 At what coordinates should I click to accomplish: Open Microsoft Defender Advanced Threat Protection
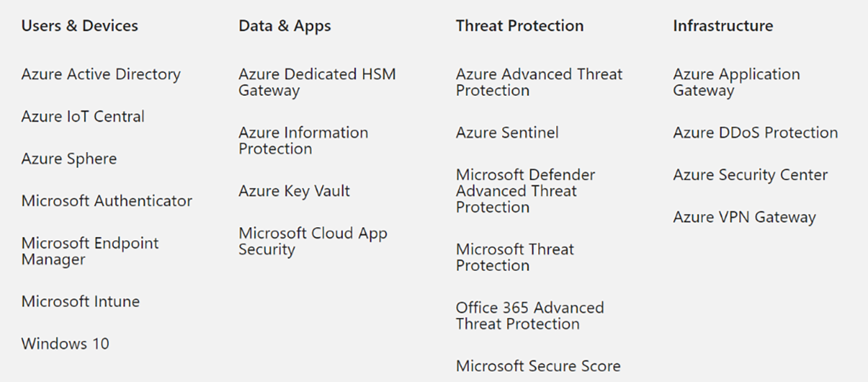(525, 191)
